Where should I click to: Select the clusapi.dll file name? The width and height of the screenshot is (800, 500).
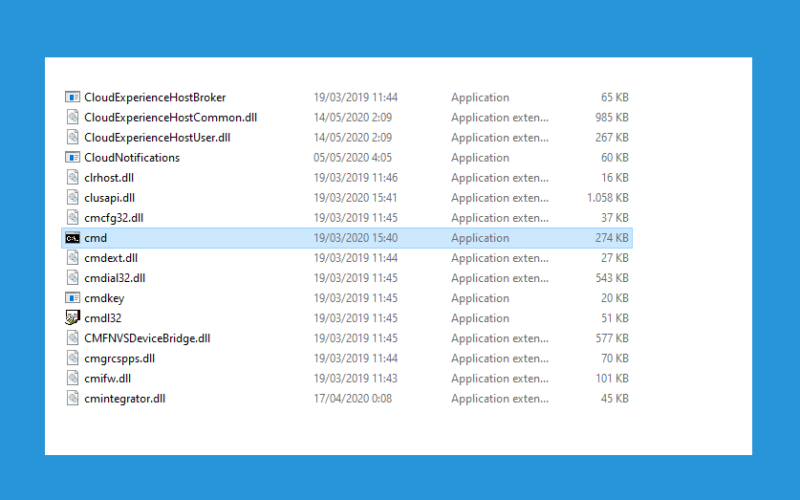point(109,197)
